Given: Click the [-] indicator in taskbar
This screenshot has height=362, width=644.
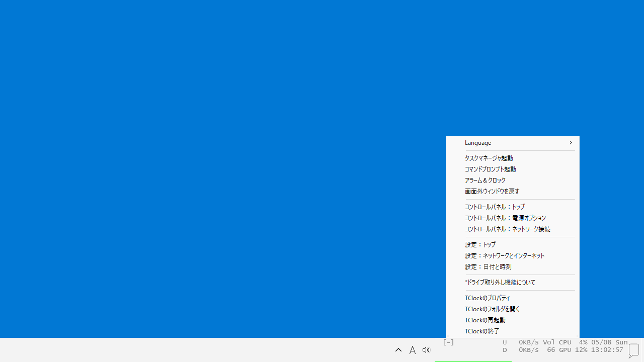Looking at the screenshot, I should (448, 342).
